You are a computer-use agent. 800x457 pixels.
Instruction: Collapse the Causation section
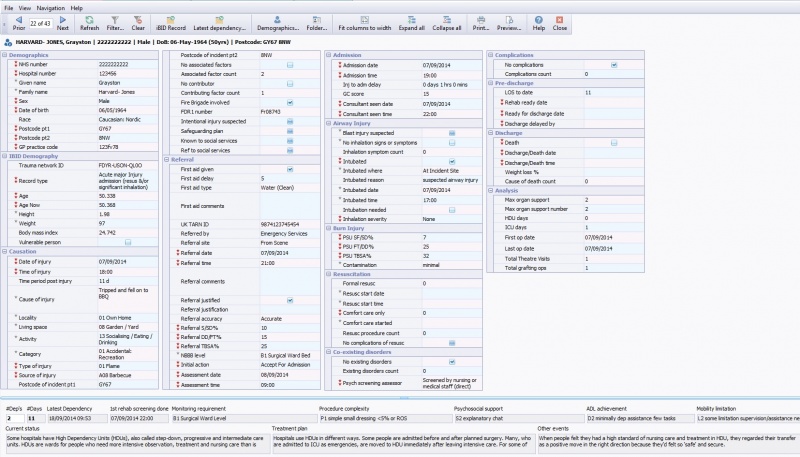[5, 251]
